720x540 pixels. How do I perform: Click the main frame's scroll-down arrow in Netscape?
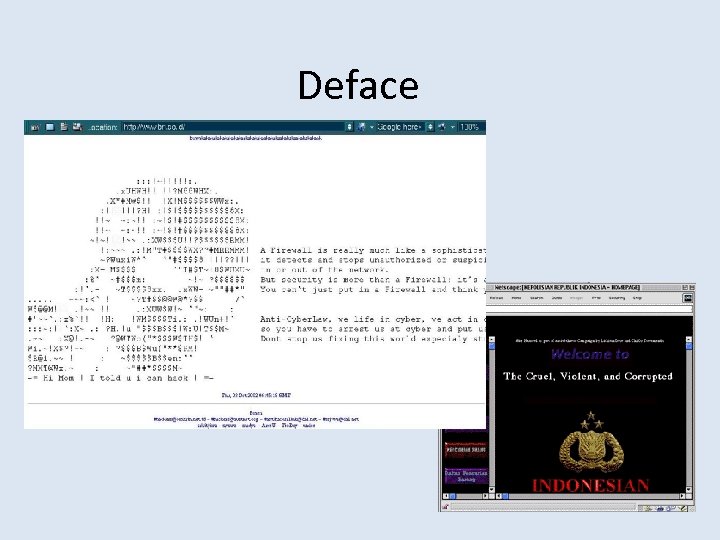[x=689, y=489]
